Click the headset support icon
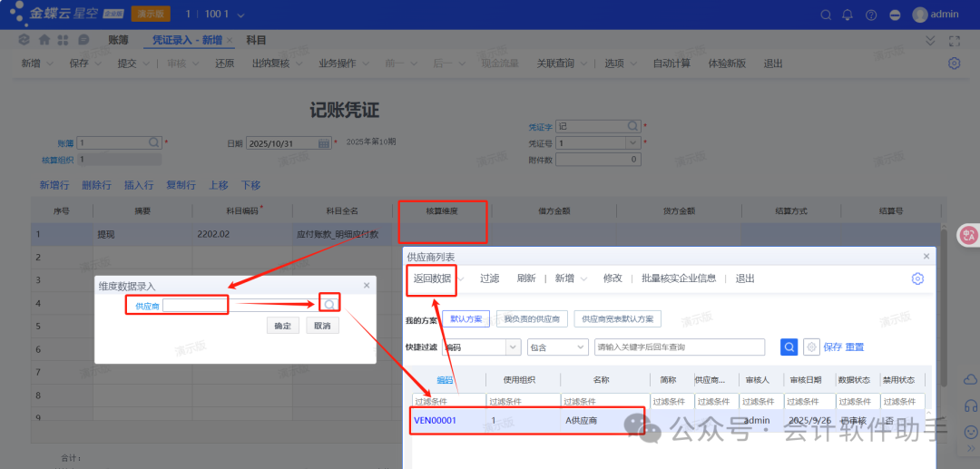Screen dimensions: 980x469 (x=970, y=405)
